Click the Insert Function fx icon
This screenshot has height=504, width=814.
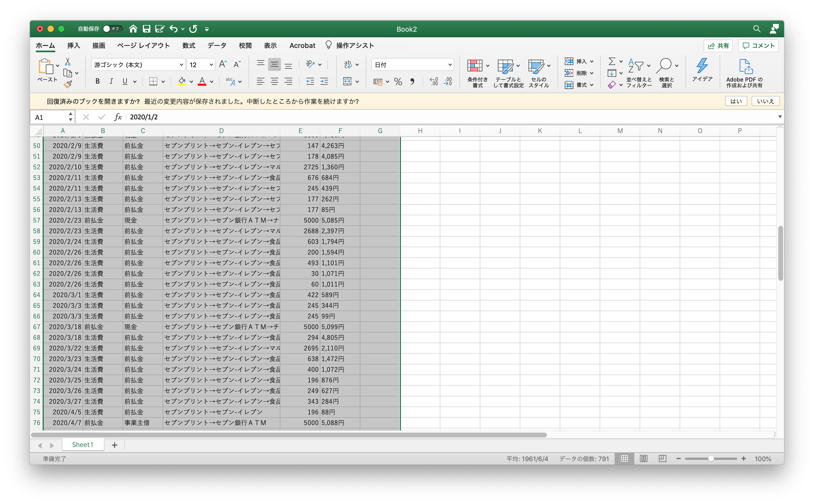coord(118,117)
